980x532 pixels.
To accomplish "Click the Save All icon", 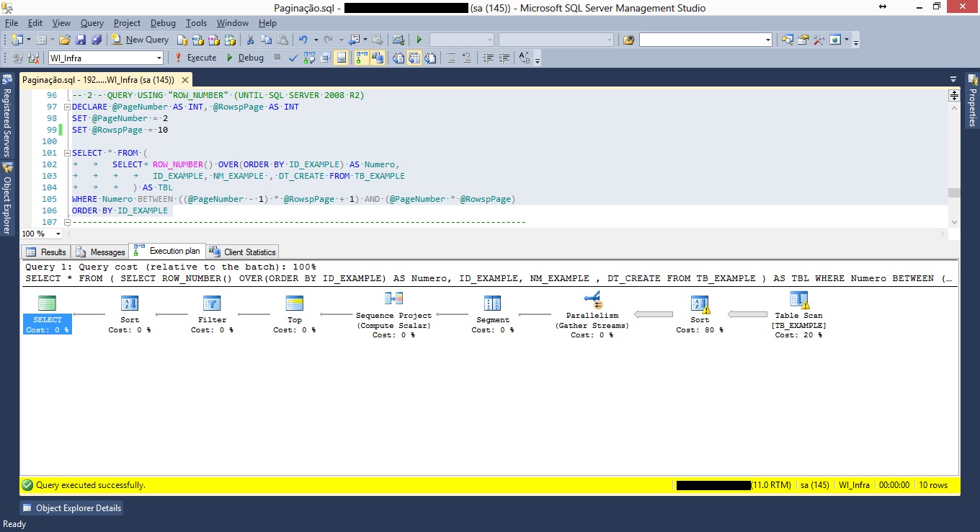I will (x=97, y=40).
